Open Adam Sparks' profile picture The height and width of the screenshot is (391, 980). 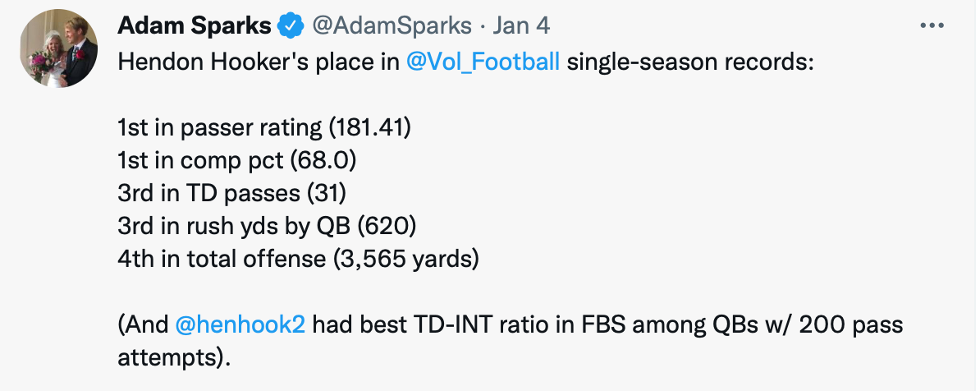point(58,53)
